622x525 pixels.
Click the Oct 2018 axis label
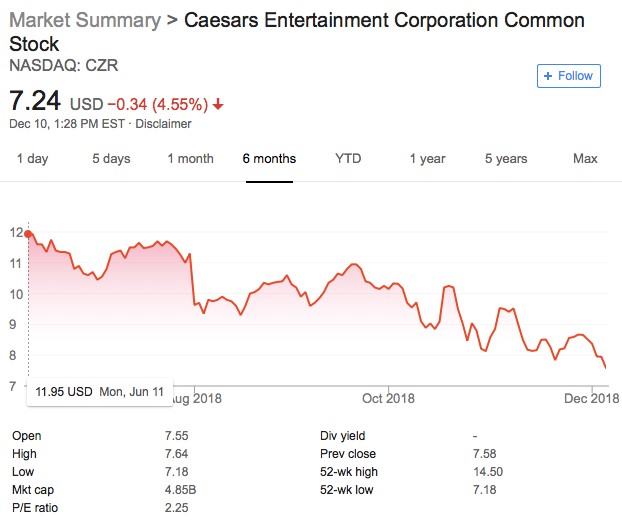pos(388,398)
